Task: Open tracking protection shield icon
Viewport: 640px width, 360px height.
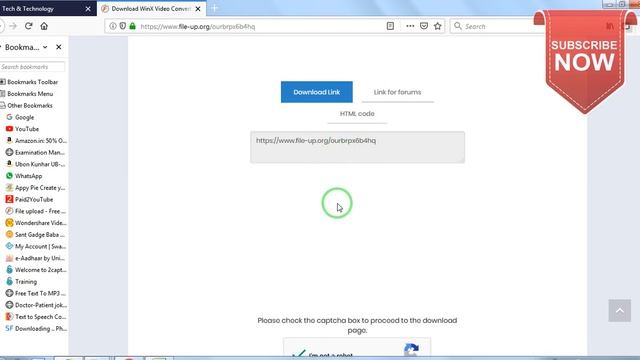Action: click(122, 26)
